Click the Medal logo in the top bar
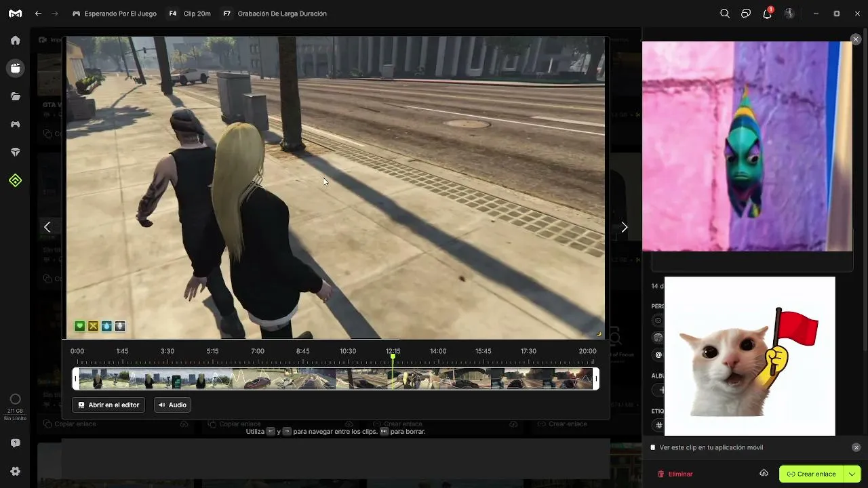Viewport: 868px width, 488px height. [x=15, y=14]
